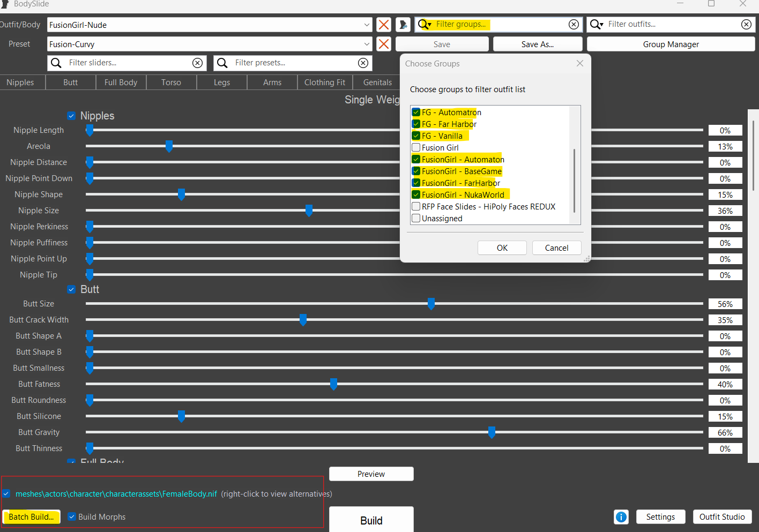Image resolution: width=759 pixels, height=532 pixels.
Task: Launch Outfit Studio
Action: coord(722,517)
